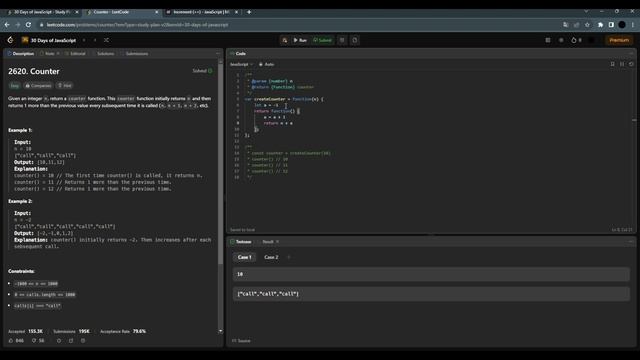The height and width of the screenshot is (360, 640).
Task: Open the Premium subscription button
Action: click(x=619, y=40)
